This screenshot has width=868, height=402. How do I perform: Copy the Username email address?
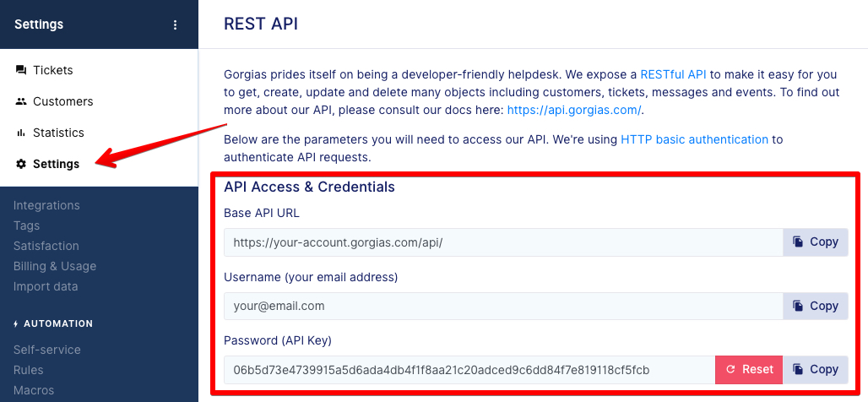816,307
